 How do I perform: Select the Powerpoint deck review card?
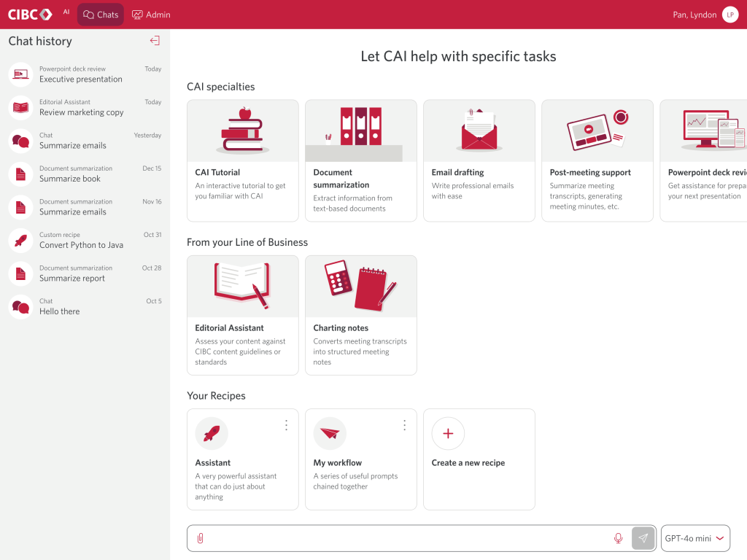tap(703, 160)
